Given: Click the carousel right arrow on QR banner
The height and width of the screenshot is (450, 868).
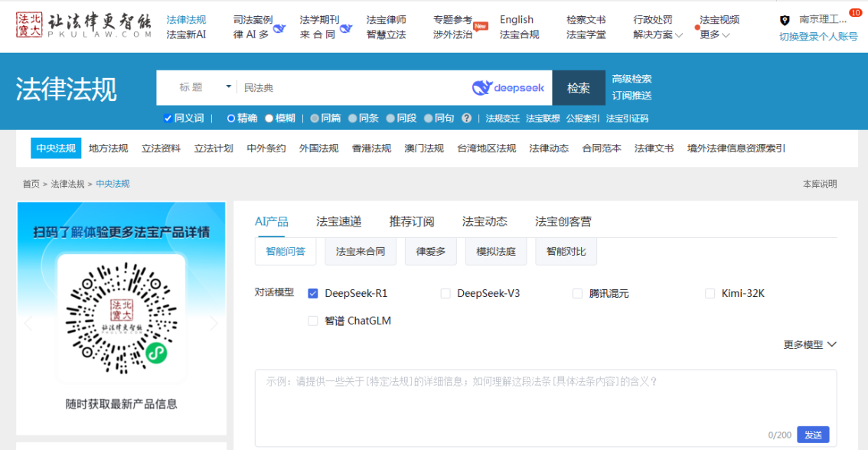Looking at the screenshot, I should pyautogui.click(x=214, y=323).
